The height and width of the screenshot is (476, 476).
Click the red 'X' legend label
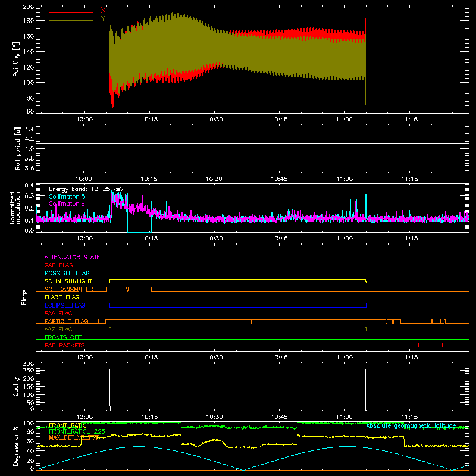[103, 11]
